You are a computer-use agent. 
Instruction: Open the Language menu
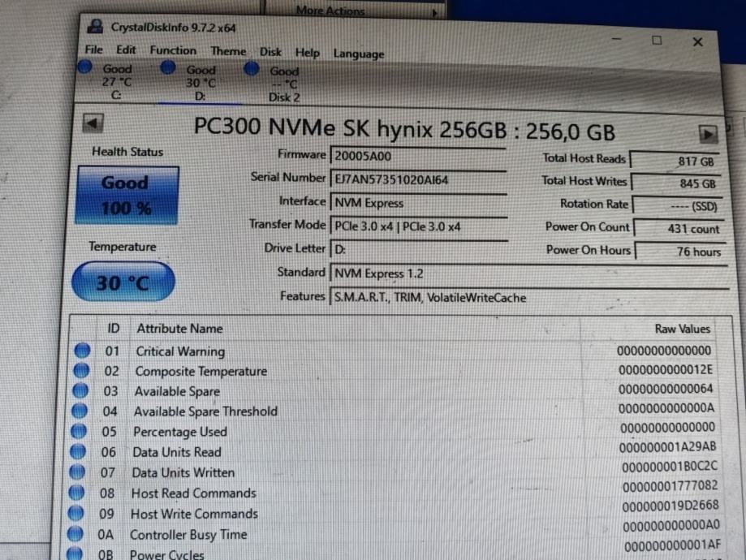click(x=359, y=54)
